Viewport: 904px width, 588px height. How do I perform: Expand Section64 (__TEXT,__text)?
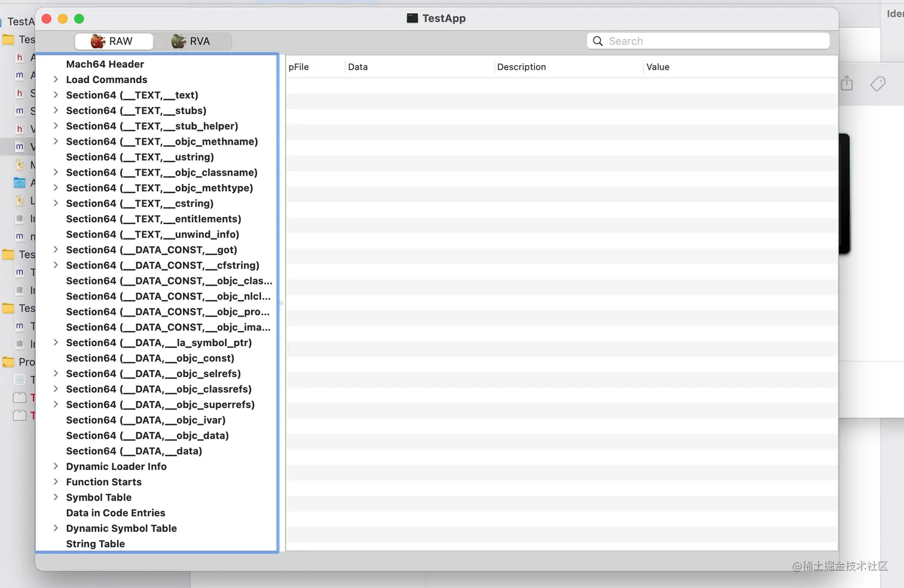(x=56, y=95)
